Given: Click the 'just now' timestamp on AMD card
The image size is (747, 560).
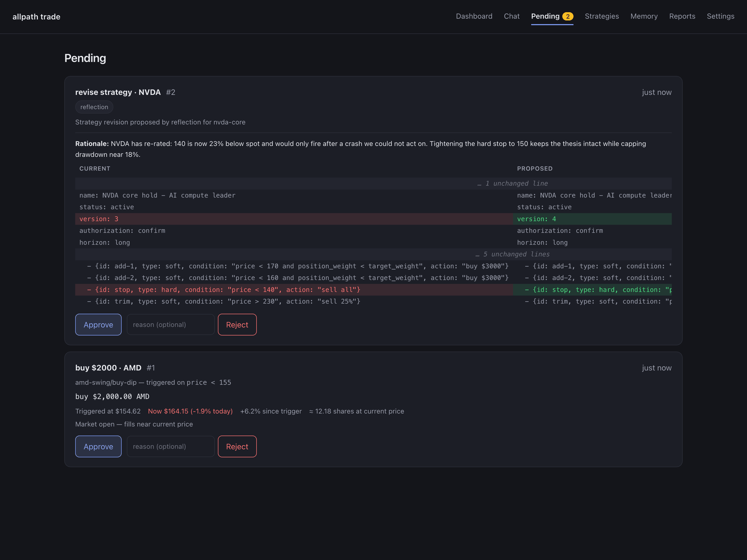Looking at the screenshot, I should (656, 368).
